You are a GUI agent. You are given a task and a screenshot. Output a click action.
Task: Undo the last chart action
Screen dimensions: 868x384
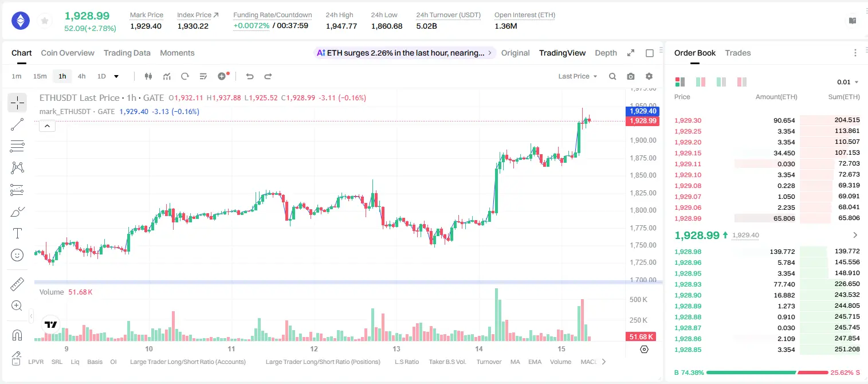click(x=249, y=76)
